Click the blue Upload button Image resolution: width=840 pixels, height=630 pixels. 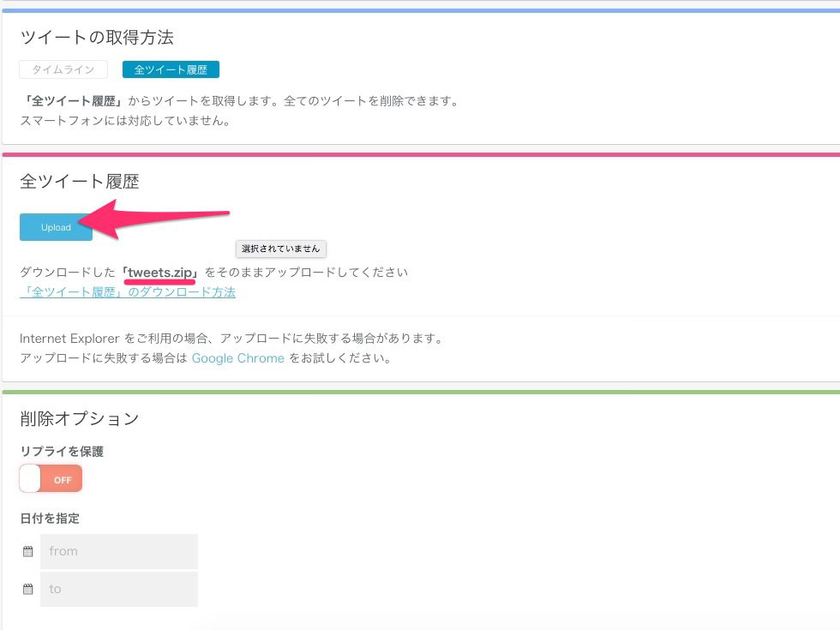(56, 227)
